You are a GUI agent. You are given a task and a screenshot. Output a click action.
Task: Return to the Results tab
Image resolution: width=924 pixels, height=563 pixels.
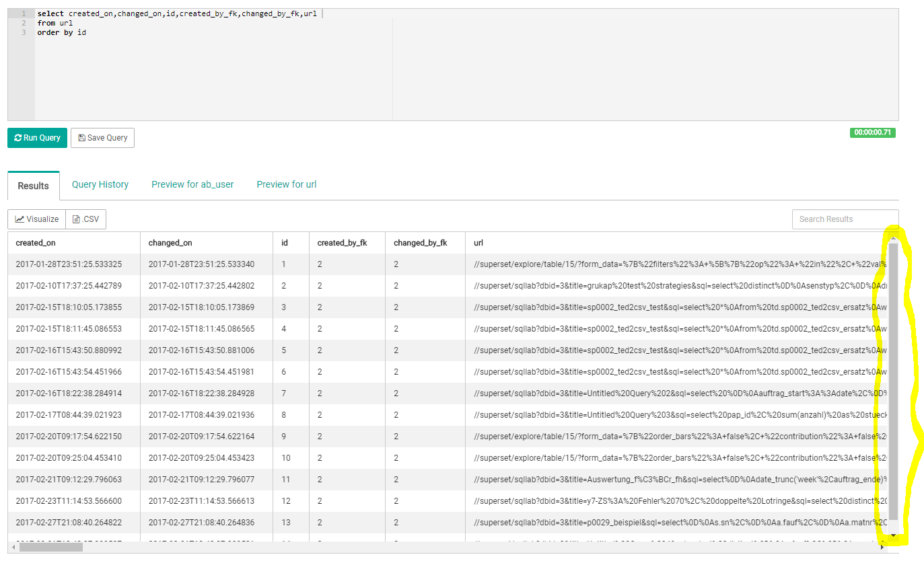tap(33, 184)
